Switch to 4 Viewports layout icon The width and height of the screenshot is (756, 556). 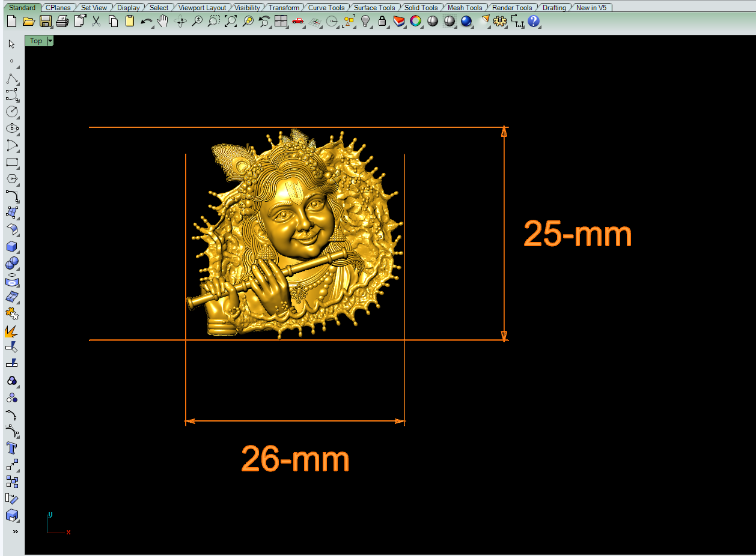click(281, 21)
